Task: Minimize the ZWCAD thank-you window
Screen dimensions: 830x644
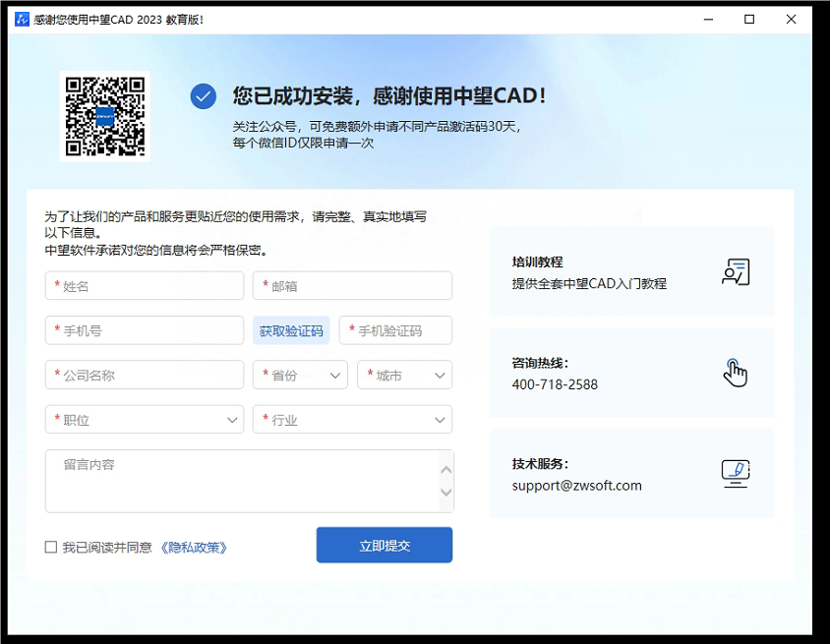Action: pyautogui.click(x=708, y=20)
